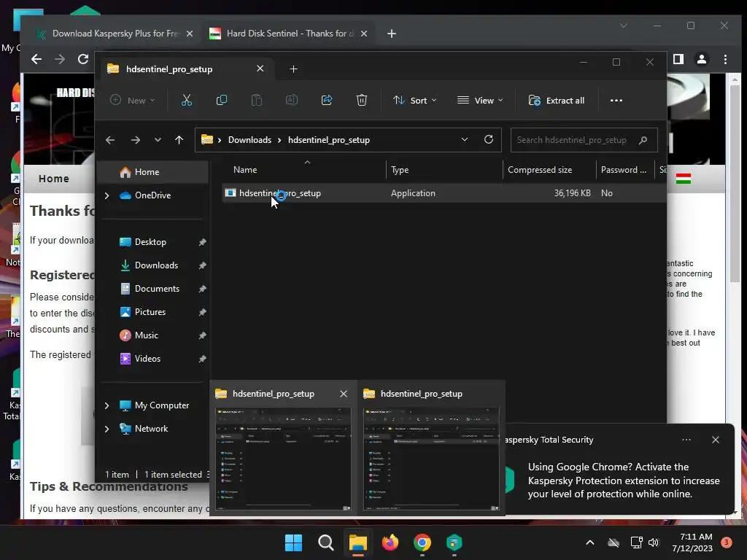This screenshot has height=560, width=747.
Task: Click the Cut scissors icon in Explorer toolbar
Action: click(186, 100)
